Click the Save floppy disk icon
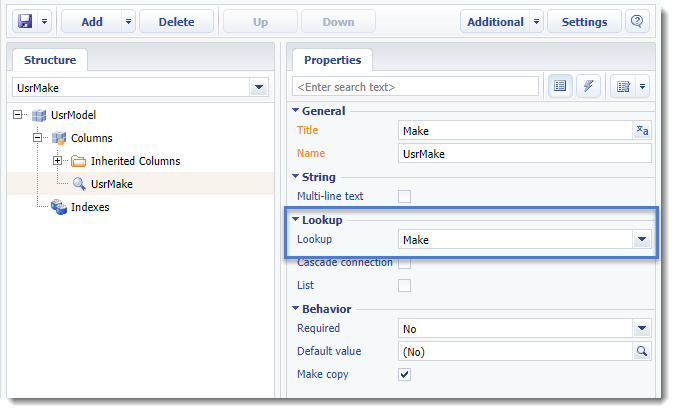676x413 pixels. (x=25, y=21)
